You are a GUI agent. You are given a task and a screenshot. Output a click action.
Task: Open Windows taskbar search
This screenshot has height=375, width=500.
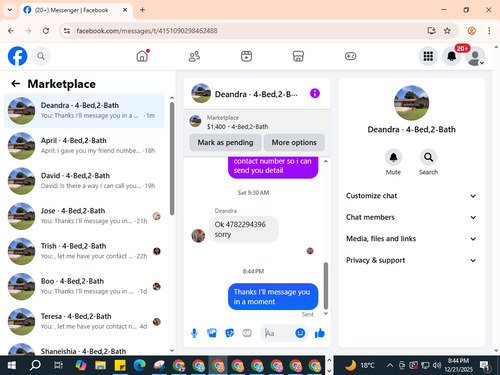35,365
